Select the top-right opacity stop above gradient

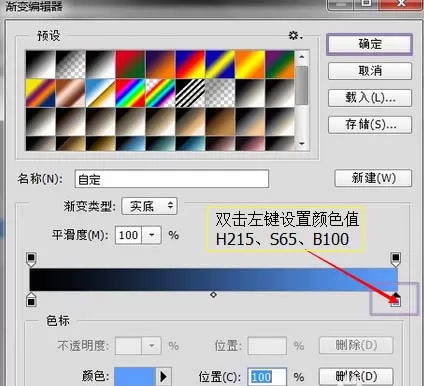pos(395,260)
